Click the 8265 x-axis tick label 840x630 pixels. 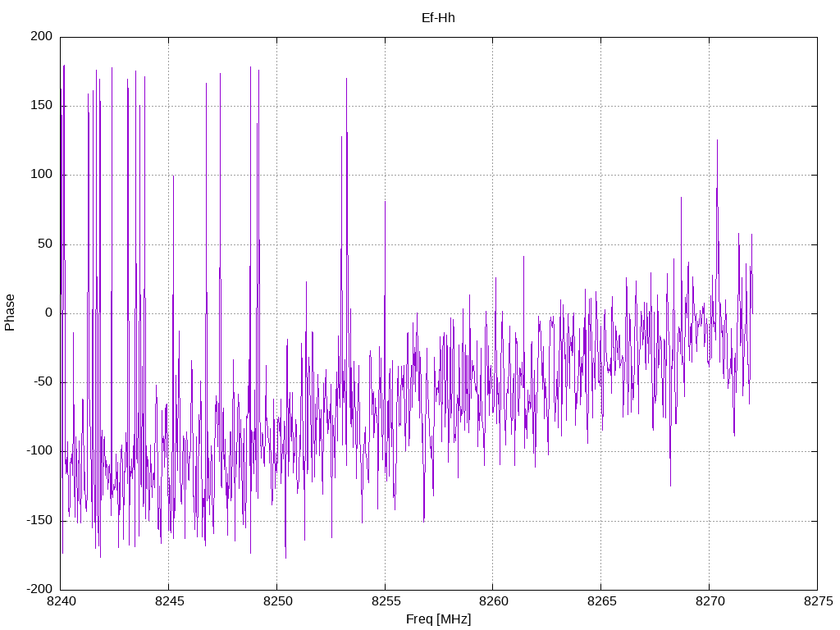tap(601, 601)
